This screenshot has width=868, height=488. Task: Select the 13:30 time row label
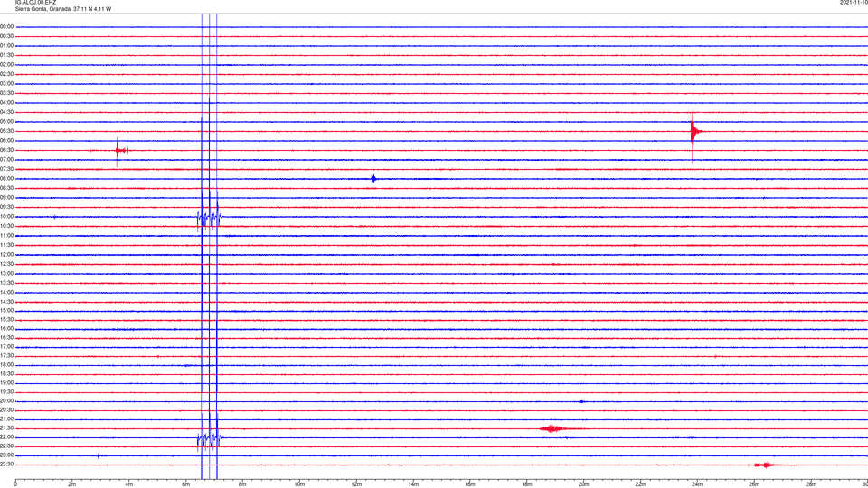(x=6, y=283)
